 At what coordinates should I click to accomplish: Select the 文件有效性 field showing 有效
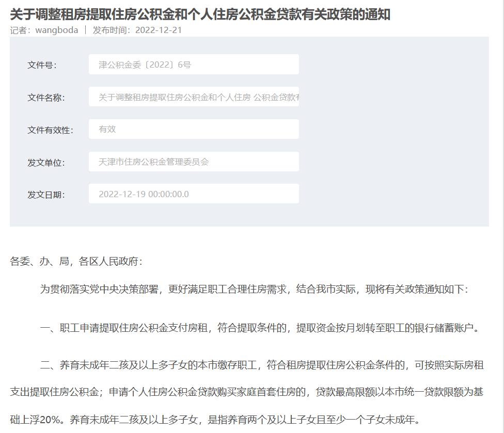(194, 129)
